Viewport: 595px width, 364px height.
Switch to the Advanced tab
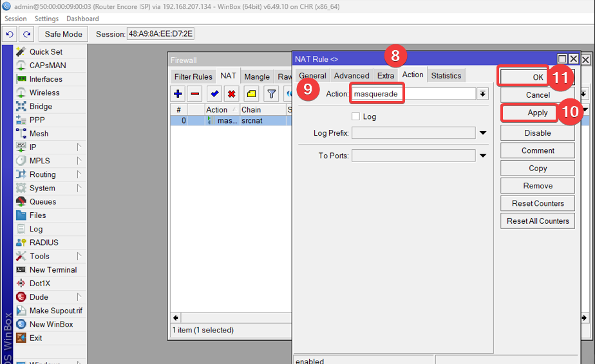click(x=352, y=75)
